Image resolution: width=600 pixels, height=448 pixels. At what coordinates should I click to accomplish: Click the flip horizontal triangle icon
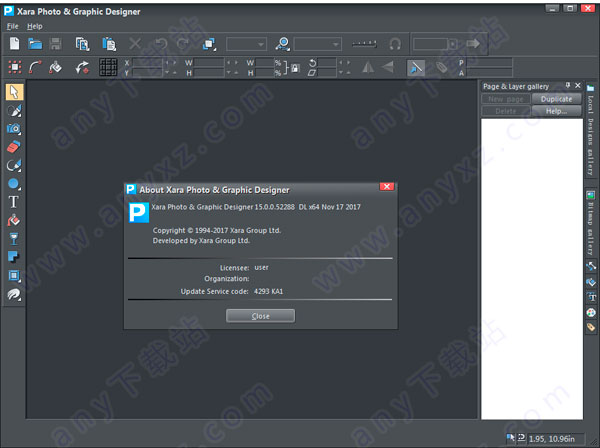tap(368, 68)
